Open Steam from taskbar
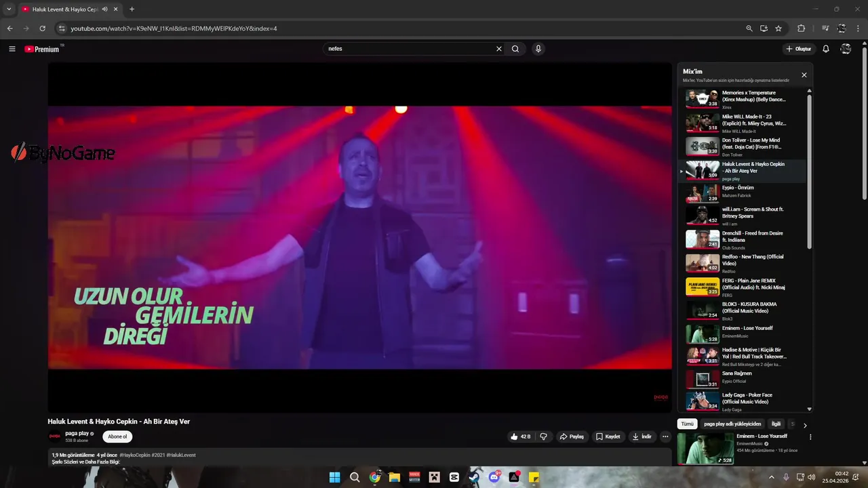868x488 pixels. (x=474, y=477)
